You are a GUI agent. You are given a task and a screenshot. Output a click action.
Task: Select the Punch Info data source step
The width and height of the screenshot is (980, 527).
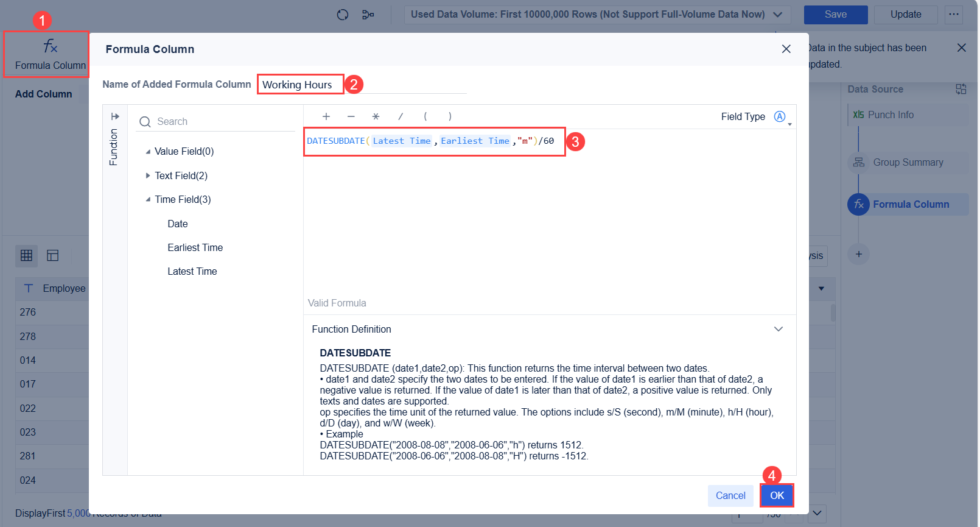908,115
